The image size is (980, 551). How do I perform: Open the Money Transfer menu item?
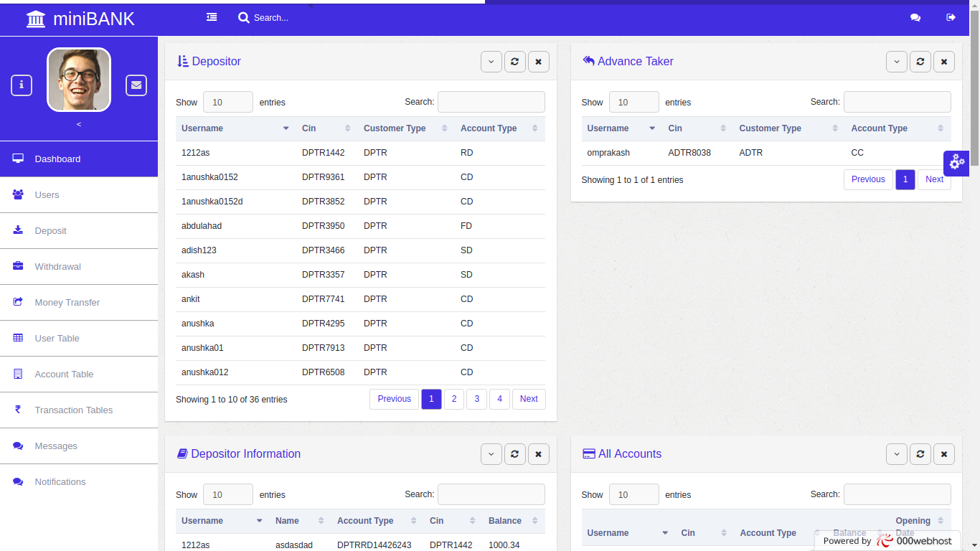click(x=79, y=302)
